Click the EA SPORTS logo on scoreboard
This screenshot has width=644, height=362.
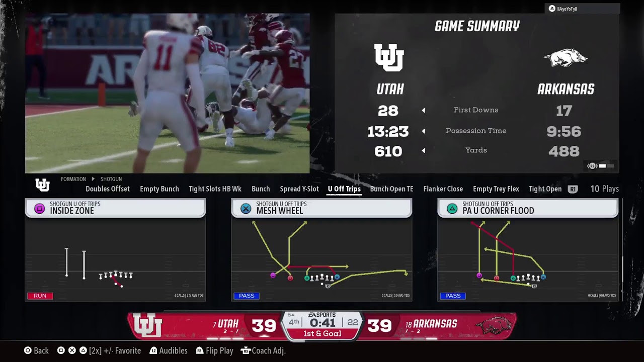click(x=322, y=315)
